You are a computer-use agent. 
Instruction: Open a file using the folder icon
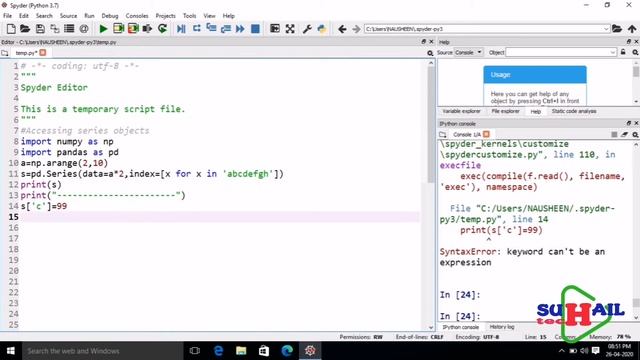[x=25, y=29]
